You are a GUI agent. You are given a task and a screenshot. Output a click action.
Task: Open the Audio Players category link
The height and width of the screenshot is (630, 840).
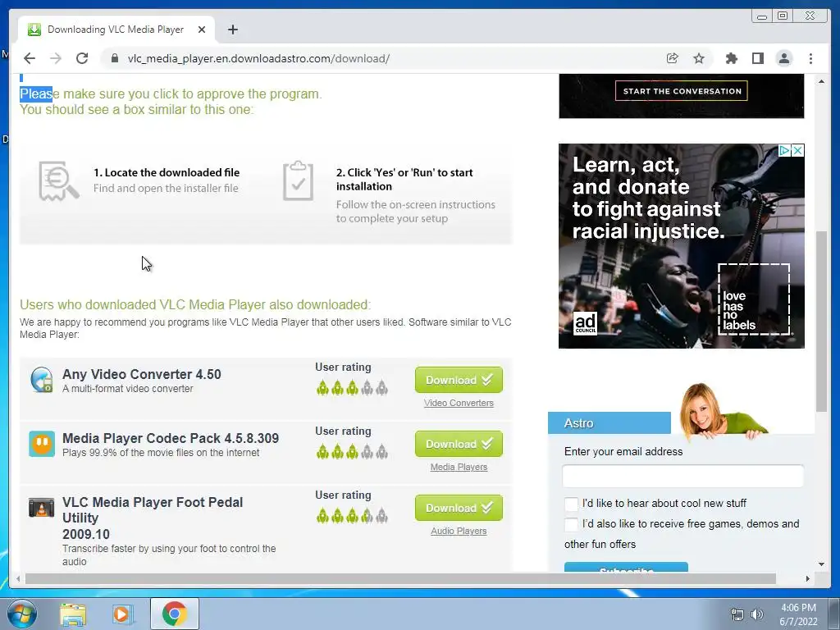click(x=459, y=531)
